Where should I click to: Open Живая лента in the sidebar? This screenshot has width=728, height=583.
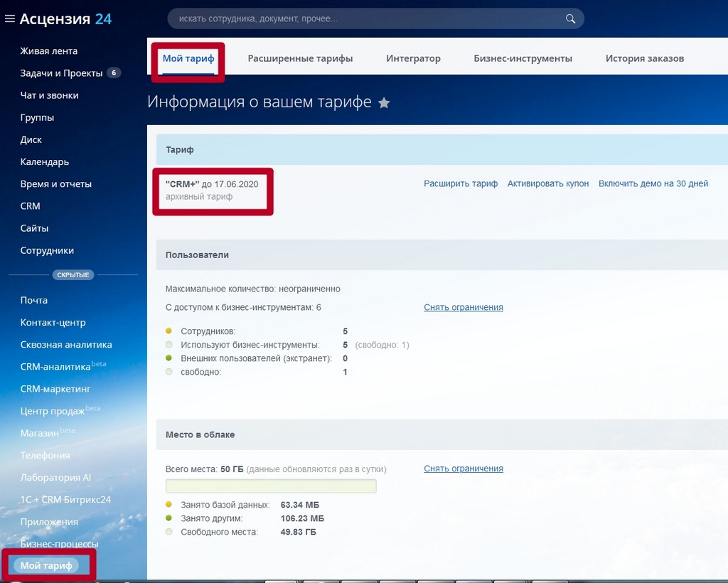click(49, 51)
